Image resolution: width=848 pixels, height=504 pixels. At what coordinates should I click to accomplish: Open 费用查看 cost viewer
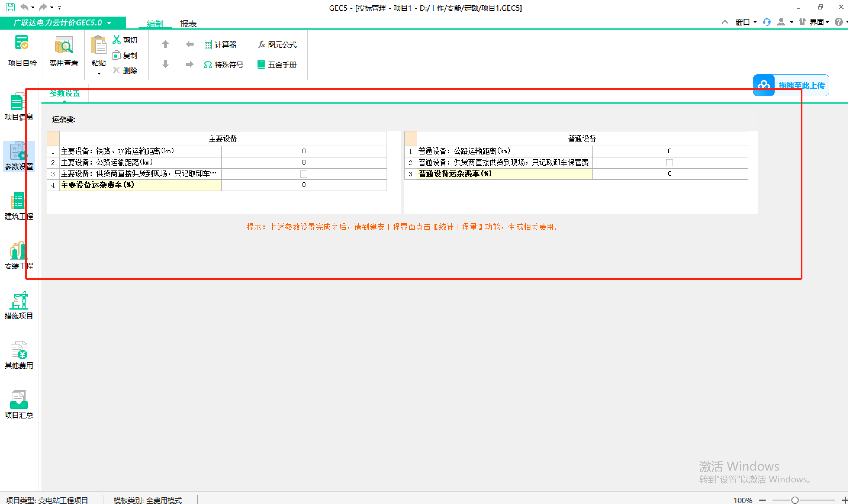64,51
